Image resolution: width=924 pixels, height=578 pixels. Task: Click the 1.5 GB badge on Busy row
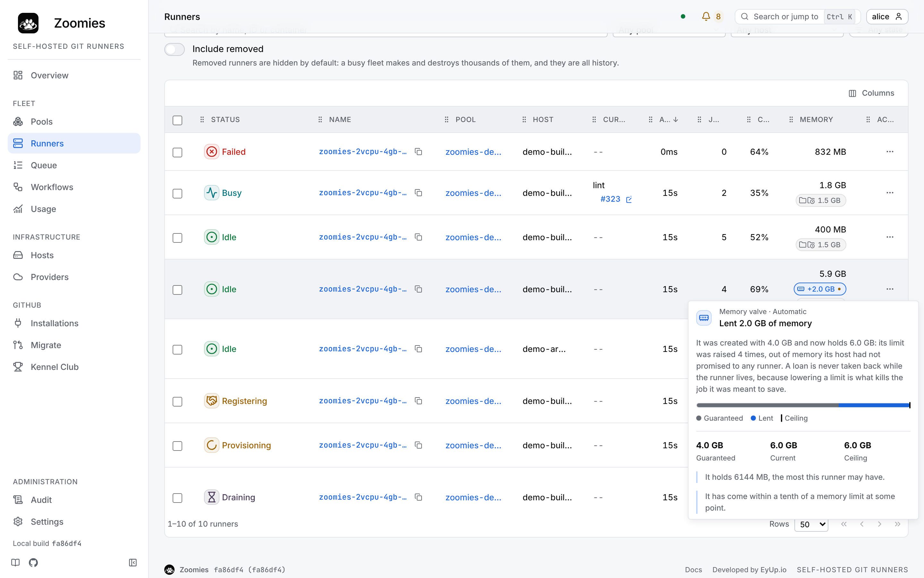pos(820,200)
